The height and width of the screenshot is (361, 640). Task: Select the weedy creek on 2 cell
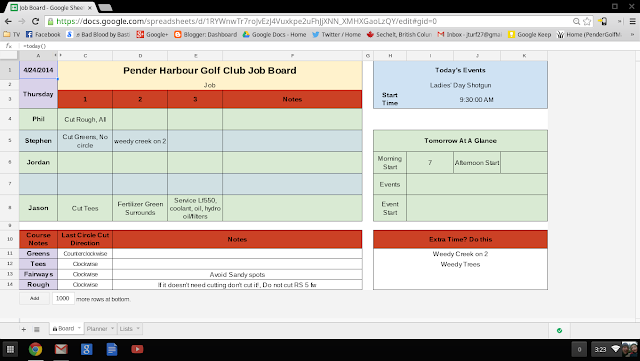(140, 141)
